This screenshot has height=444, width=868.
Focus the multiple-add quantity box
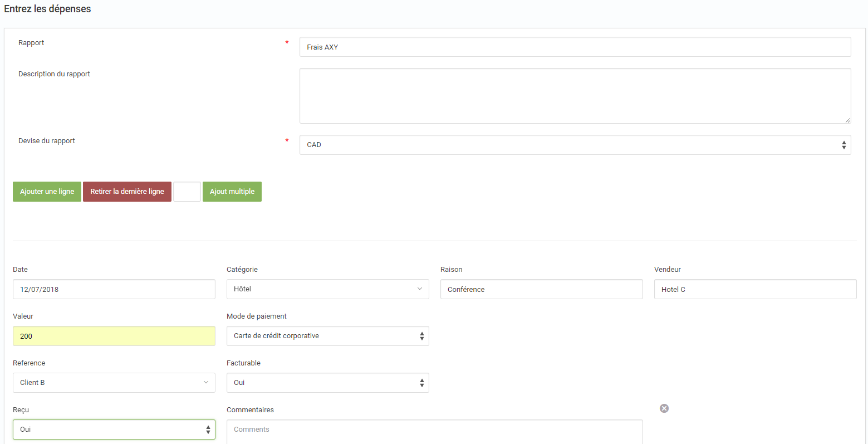187,192
